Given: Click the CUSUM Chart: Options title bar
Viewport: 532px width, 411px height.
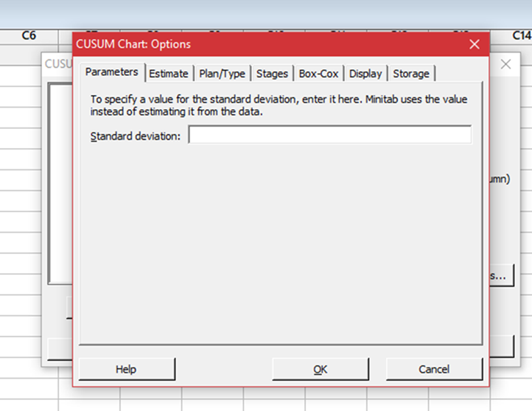Looking at the screenshot, I should pos(258,44).
